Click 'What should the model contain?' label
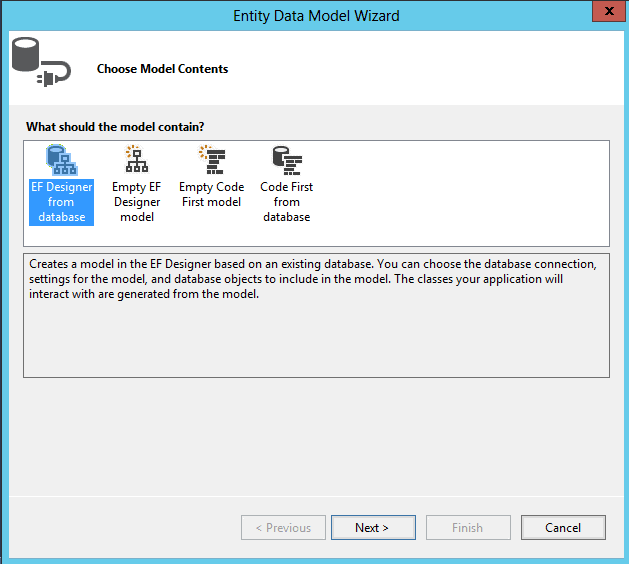 (115, 127)
